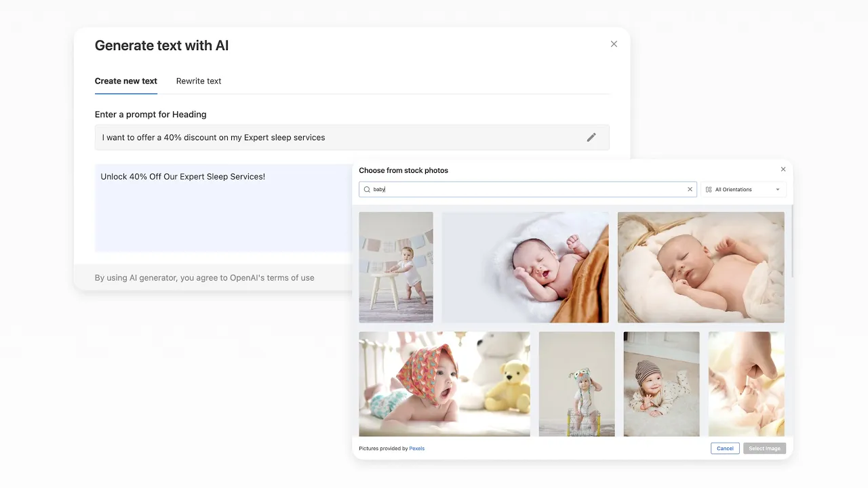Click the 'Generate text with AI' title
This screenshot has width=868, height=488.
coord(161,45)
